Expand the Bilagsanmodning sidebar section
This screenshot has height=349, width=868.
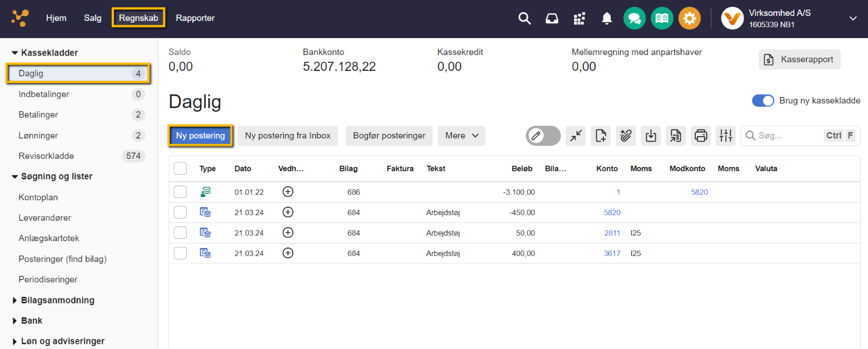pos(57,300)
